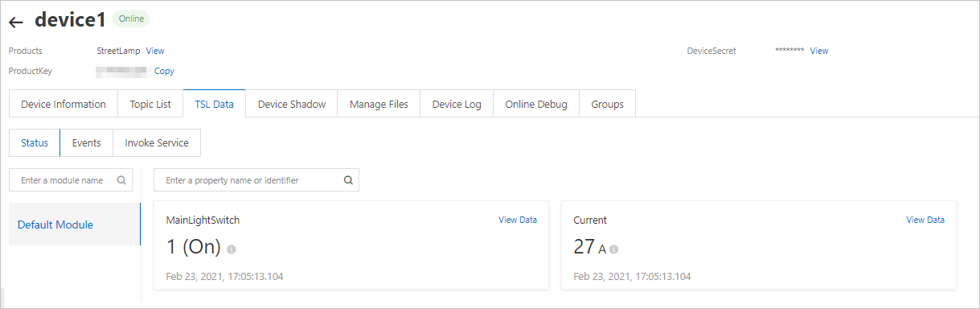Click the MainLightSwitch timestamp Feb 23, 2021
The height and width of the screenshot is (309, 980).
224,277
